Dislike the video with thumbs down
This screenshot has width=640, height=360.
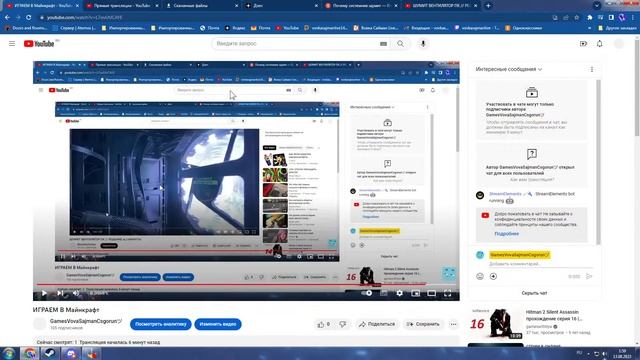pos(343,324)
